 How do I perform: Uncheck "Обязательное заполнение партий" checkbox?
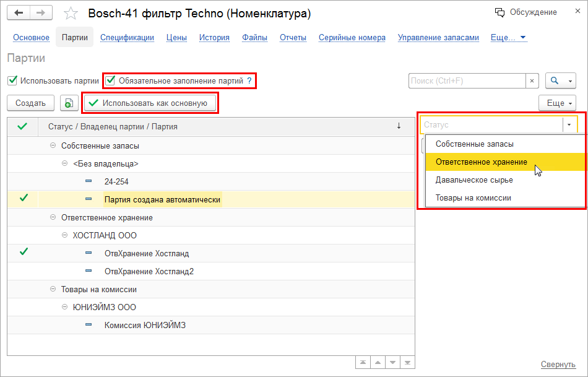click(x=110, y=80)
